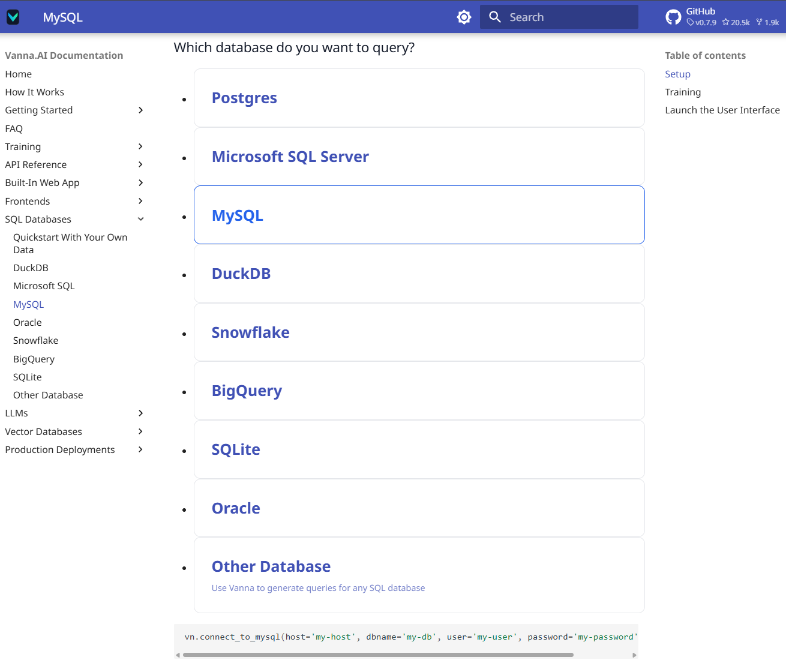The width and height of the screenshot is (786, 672).
Task: Choose the Other Database card heading
Action: point(271,566)
